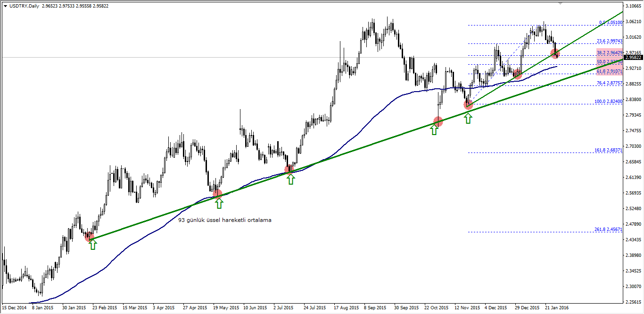Select the current price tag 2.95822

pos(633,56)
